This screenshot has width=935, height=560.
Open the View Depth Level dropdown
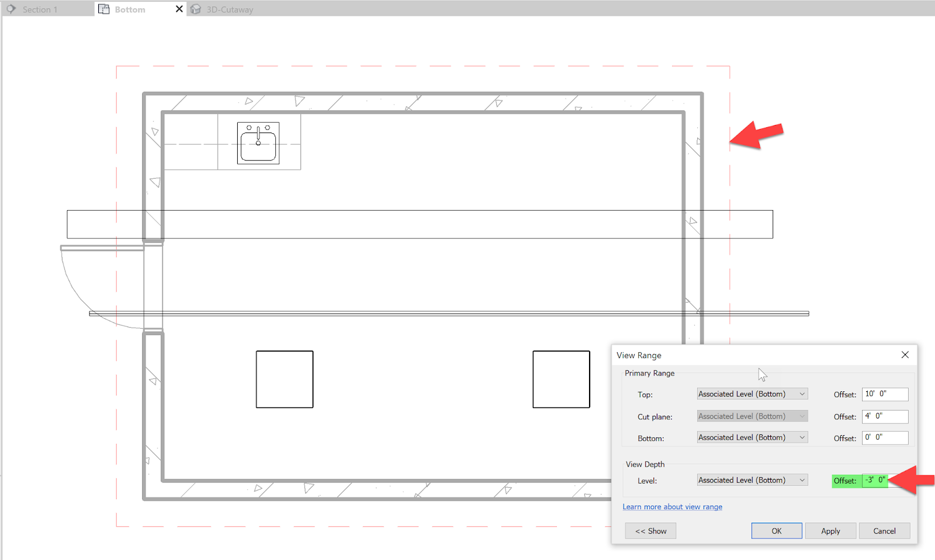pos(752,479)
